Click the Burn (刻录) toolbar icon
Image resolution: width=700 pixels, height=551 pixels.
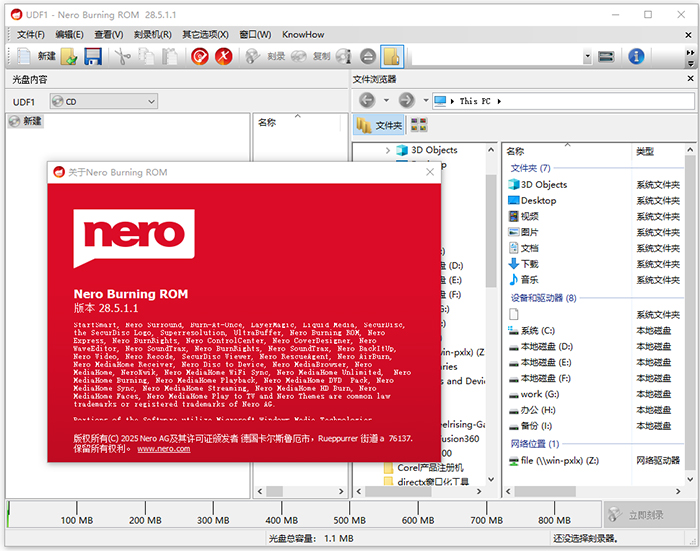coord(265,56)
